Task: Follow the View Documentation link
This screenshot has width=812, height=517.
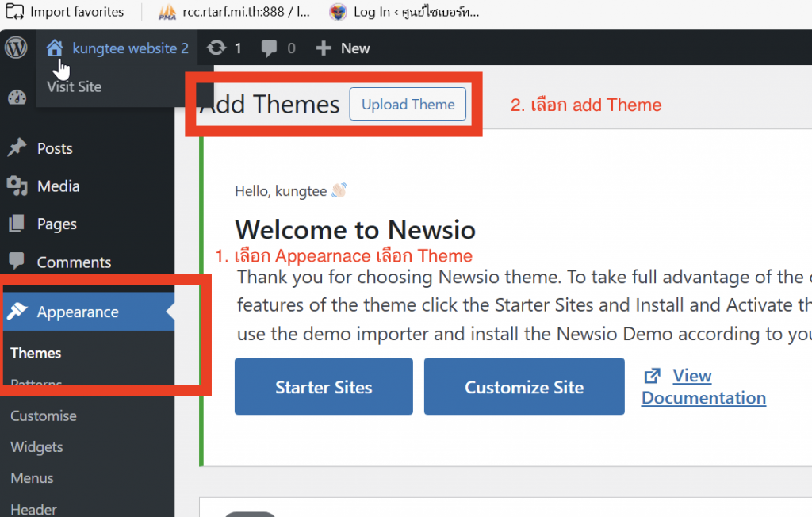Action: pyautogui.click(x=703, y=387)
